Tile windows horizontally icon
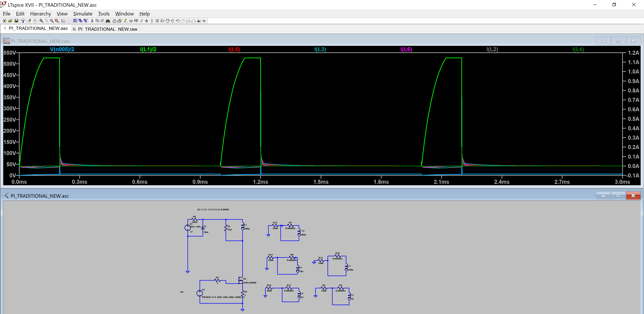The image size is (644, 314). [75, 21]
